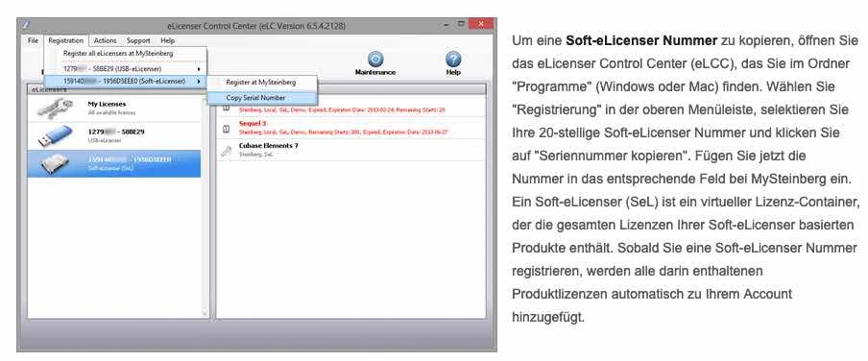The width and height of the screenshot is (868, 361).
Task: Open the Help menu in menu bar
Action: click(x=168, y=40)
